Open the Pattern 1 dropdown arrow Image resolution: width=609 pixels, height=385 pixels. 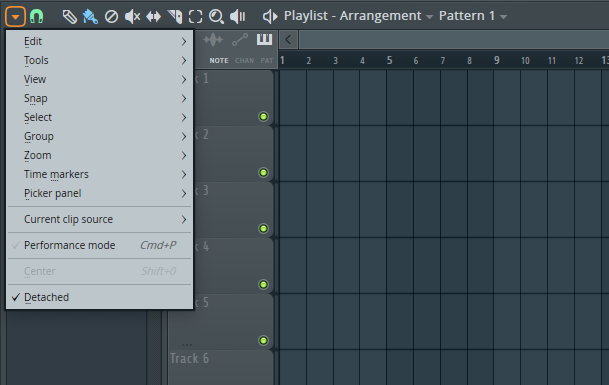pos(503,17)
